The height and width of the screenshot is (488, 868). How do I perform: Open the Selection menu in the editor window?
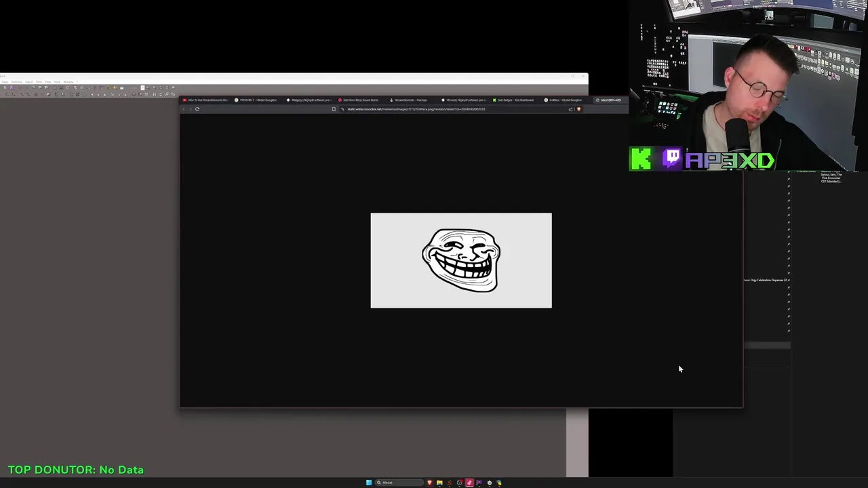pos(17,82)
